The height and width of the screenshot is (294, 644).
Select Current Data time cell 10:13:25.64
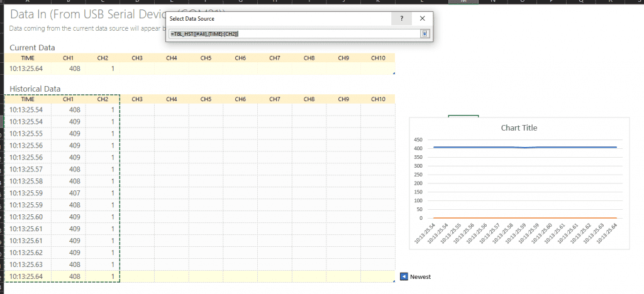[x=28, y=68]
